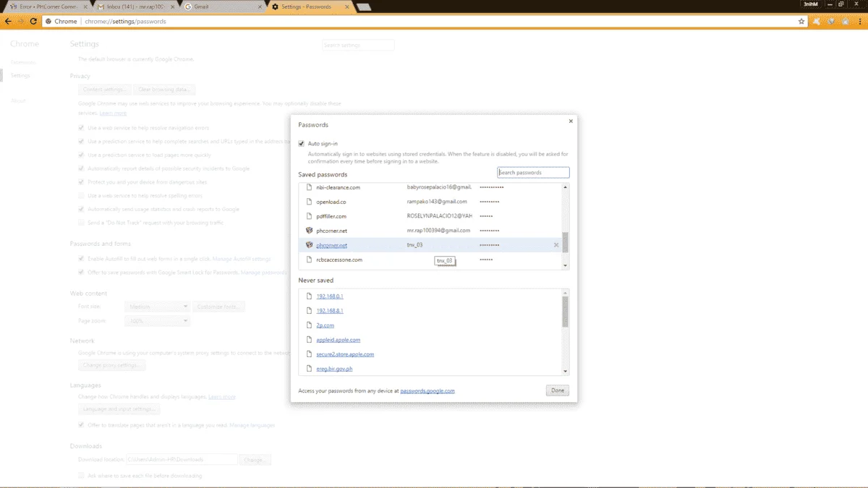Click the extension icon left of Chrome menu
Image resolution: width=868 pixels, height=488 pixels.
point(846,21)
